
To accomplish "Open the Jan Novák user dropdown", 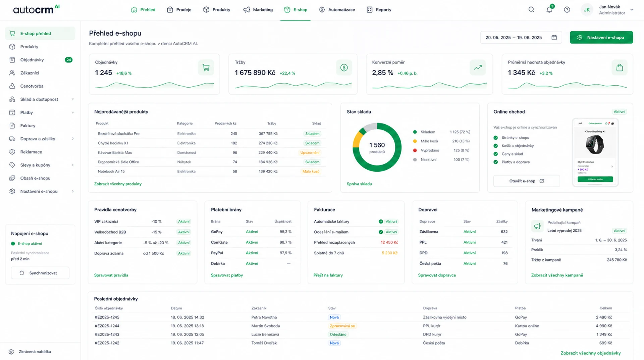I will pyautogui.click(x=632, y=10).
